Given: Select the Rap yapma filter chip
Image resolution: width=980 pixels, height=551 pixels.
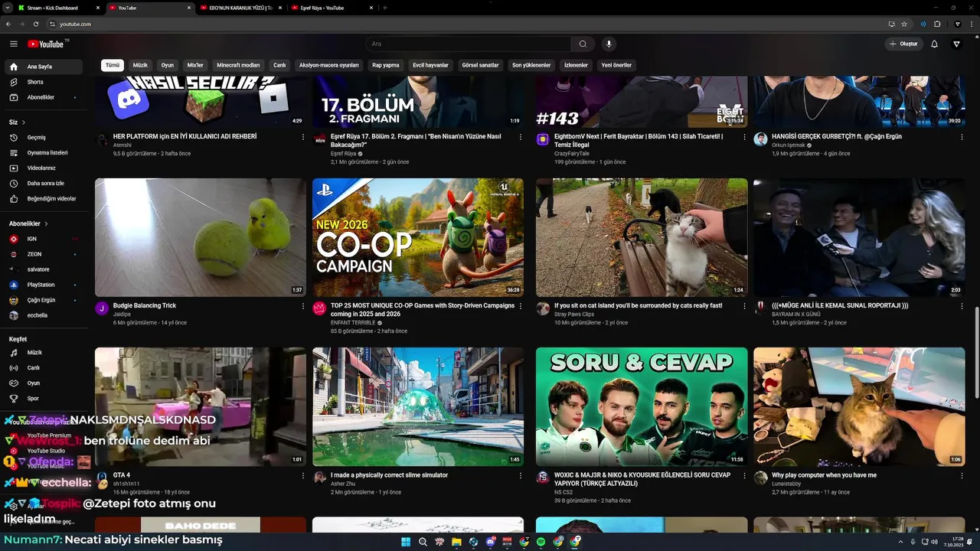Looking at the screenshot, I should 386,65.
